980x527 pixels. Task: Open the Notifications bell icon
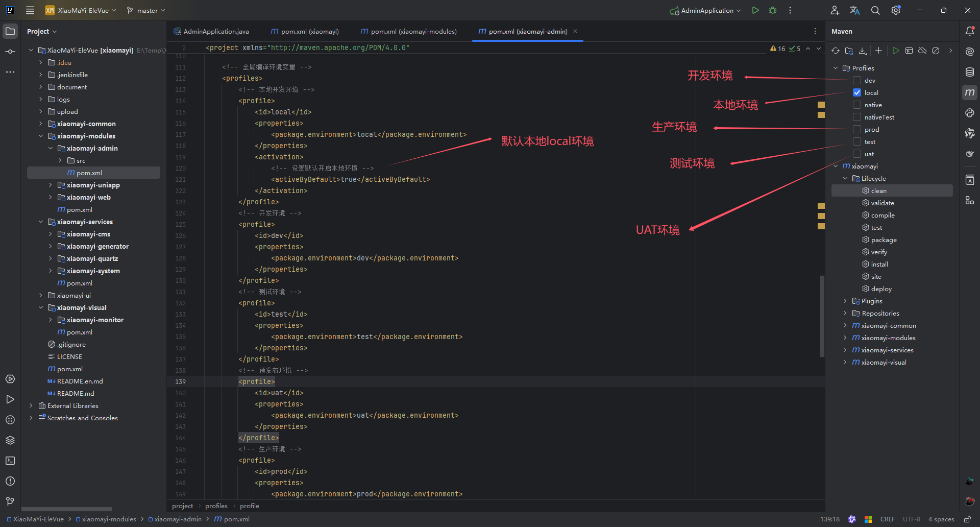click(970, 31)
